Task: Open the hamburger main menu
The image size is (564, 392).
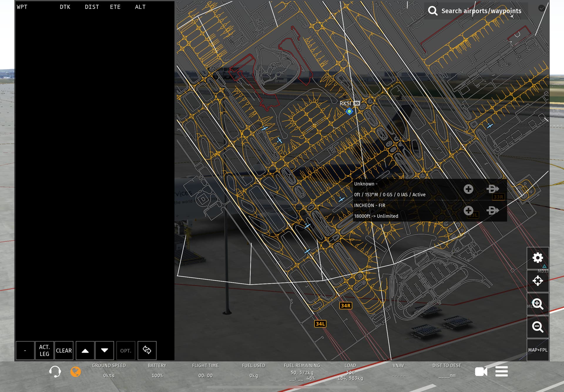Action: [501, 371]
